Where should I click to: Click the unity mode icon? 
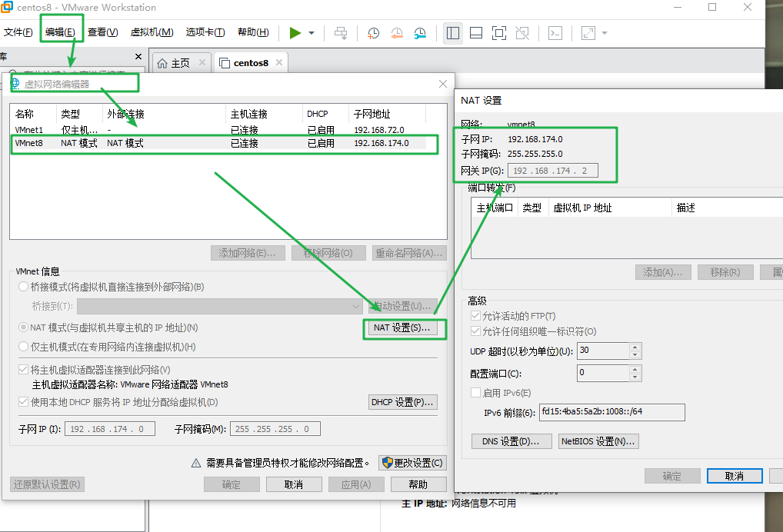[x=522, y=33]
